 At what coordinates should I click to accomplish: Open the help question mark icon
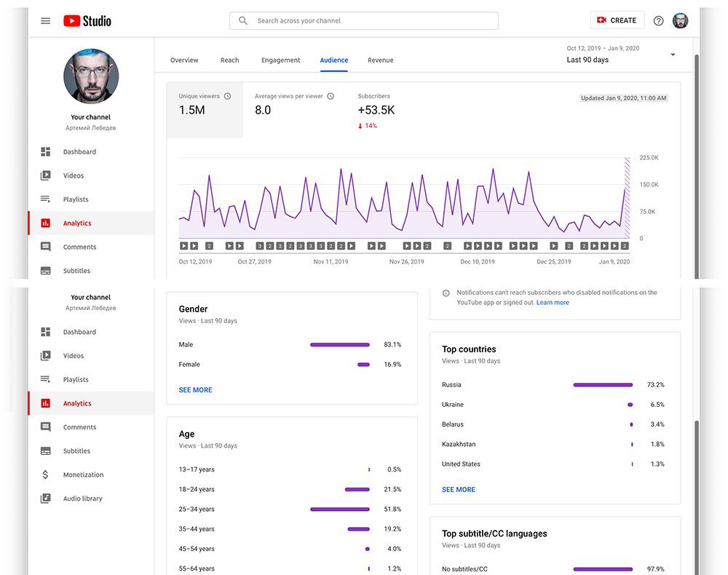click(x=658, y=21)
